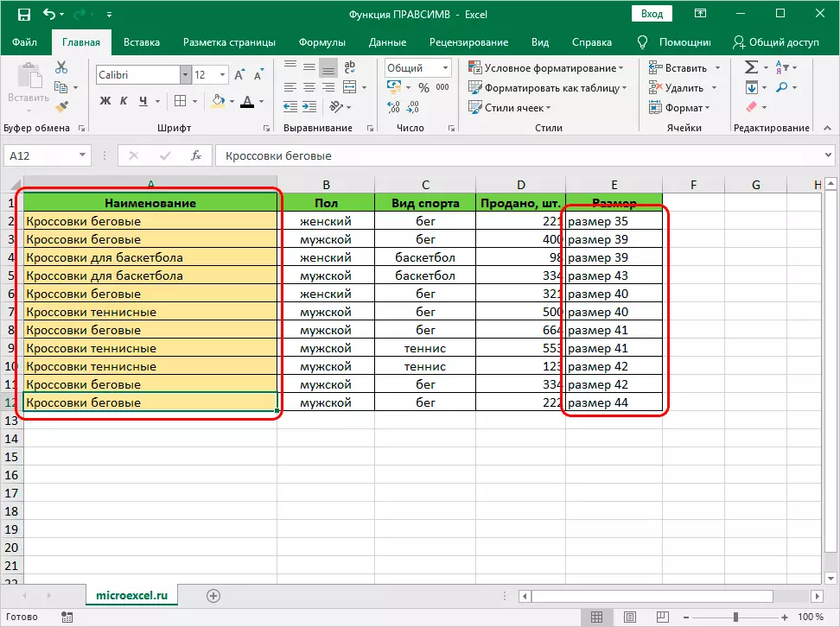Open cell borders tool
Image resolution: width=840 pixels, height=627 pixels.
coord(181,101)
